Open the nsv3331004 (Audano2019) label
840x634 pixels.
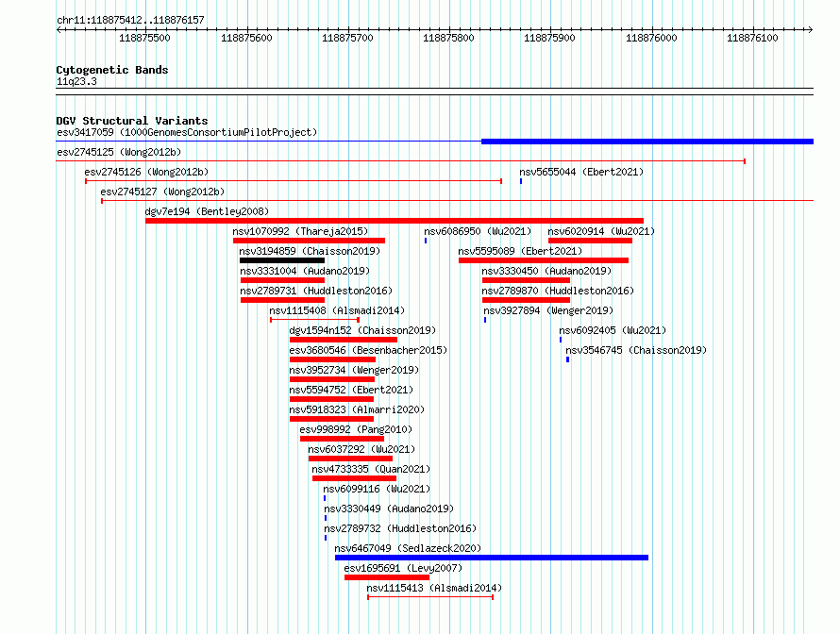305,271
